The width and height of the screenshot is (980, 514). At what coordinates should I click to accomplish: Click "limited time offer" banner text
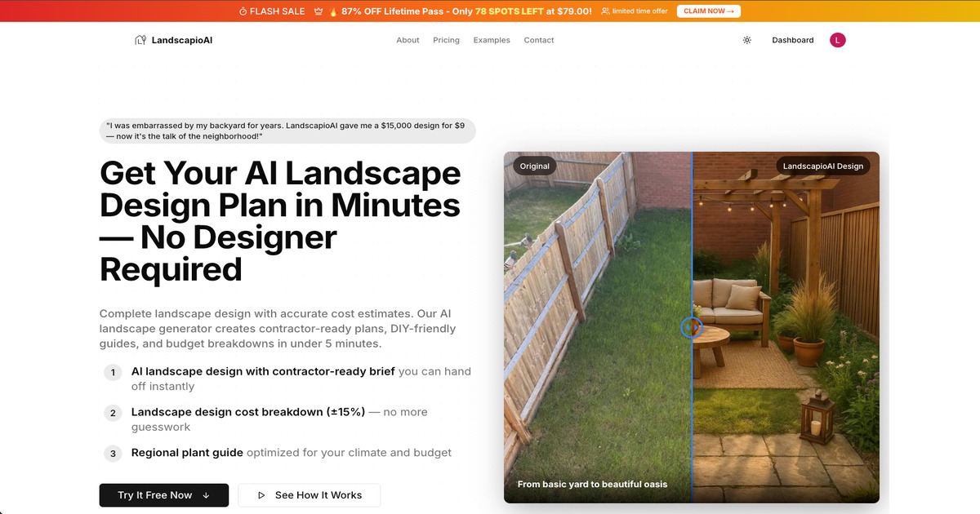[x=640, y=11]
